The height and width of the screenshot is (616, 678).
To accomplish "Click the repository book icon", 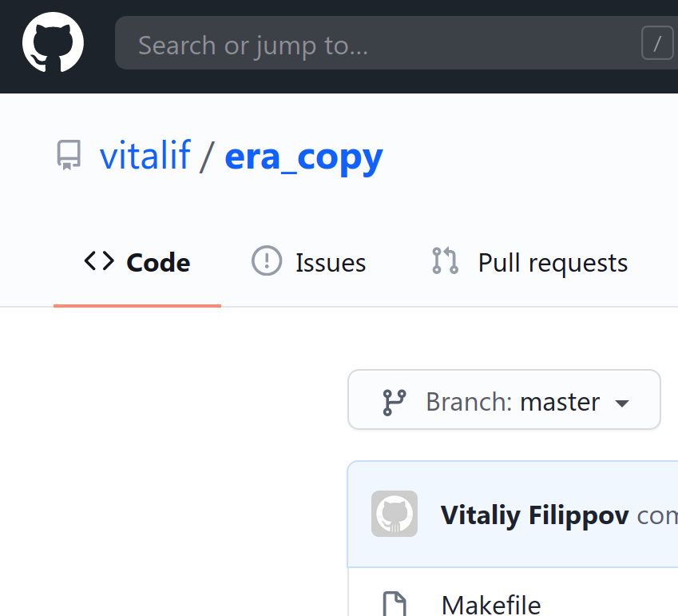I will pyautogui.click(x=69, y=155).
